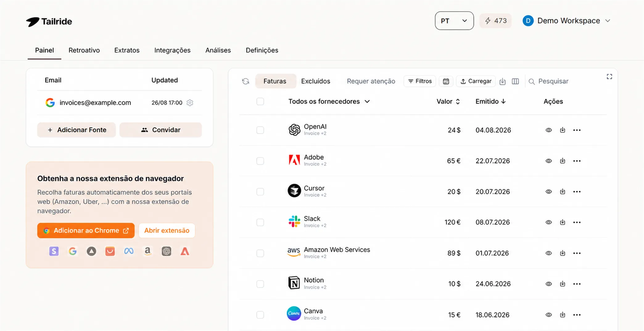The image size is (644, 331).
Task: Click the Demo Workspace avatar icon
Action: [x=528, y=21]
